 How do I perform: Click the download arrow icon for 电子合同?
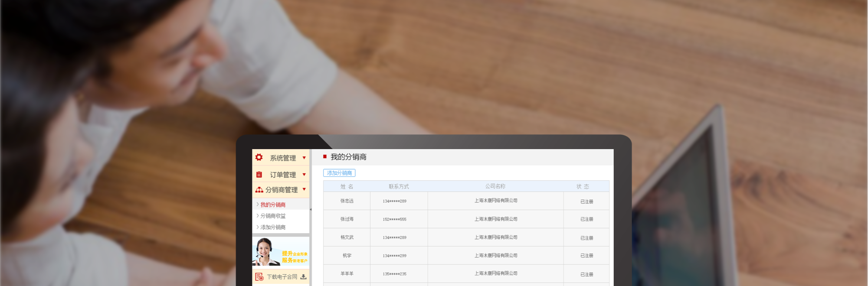coord(303,276)
